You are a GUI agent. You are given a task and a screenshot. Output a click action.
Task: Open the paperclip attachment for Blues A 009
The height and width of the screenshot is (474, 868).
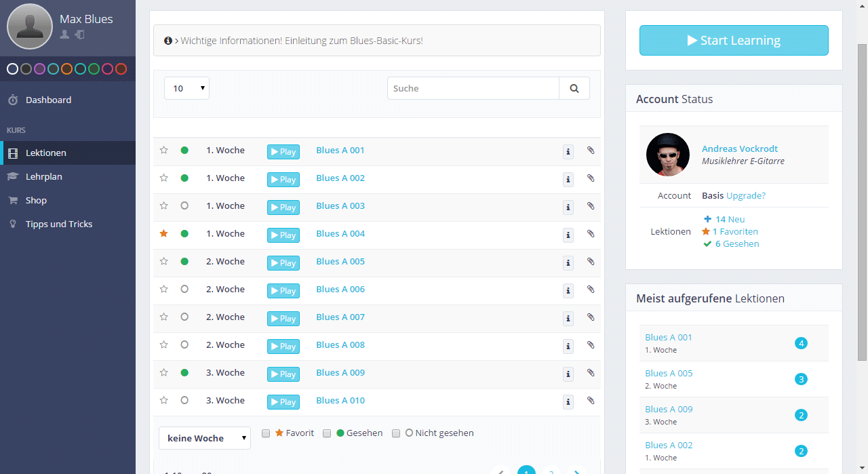pos(591,373)
